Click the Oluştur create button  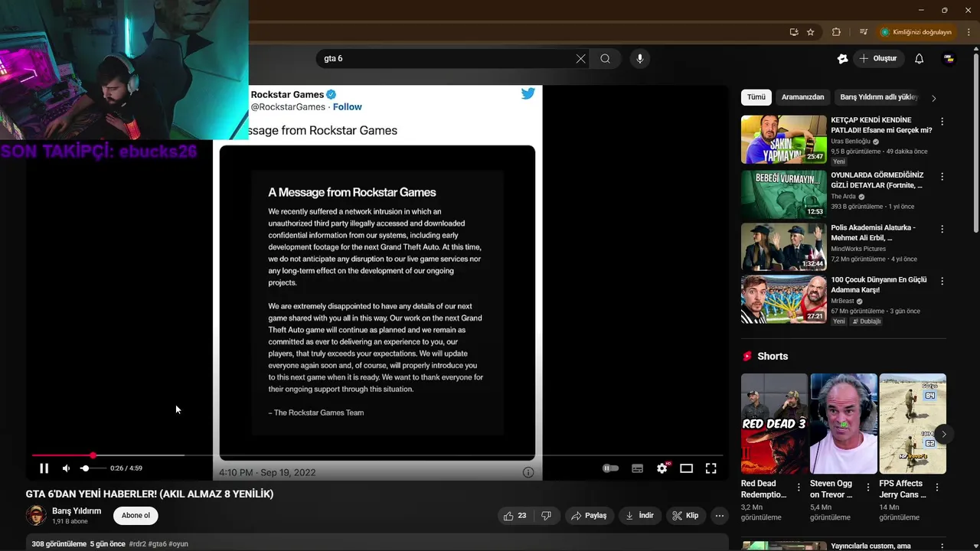(x=877, y=58)
